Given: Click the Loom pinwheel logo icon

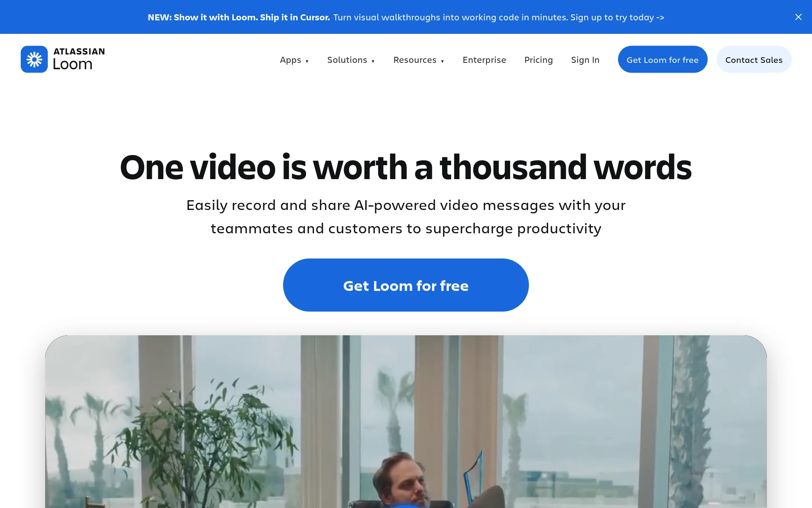Looking at the screenshot, I should (x=34, y=59).
